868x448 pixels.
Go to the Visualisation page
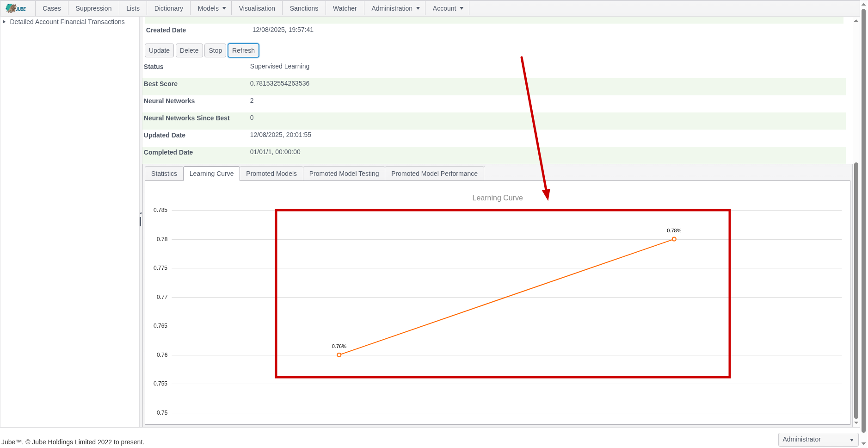257,8
